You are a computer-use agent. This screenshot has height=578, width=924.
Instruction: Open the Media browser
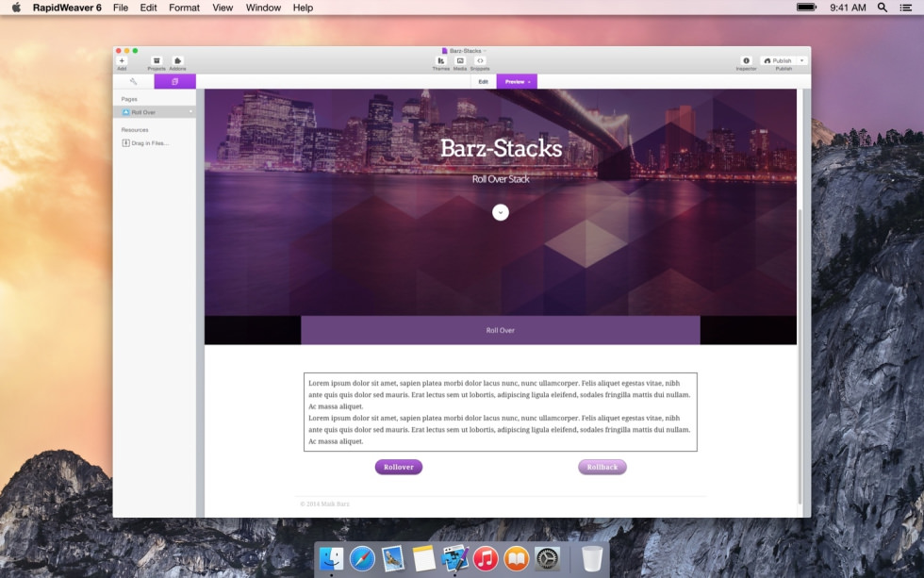point(460,61)
